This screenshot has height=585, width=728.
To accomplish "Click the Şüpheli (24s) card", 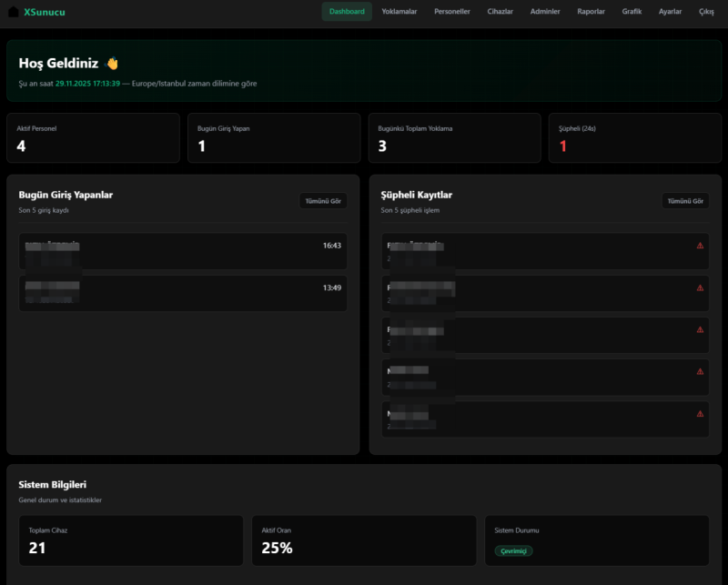I will coord(635,138).
